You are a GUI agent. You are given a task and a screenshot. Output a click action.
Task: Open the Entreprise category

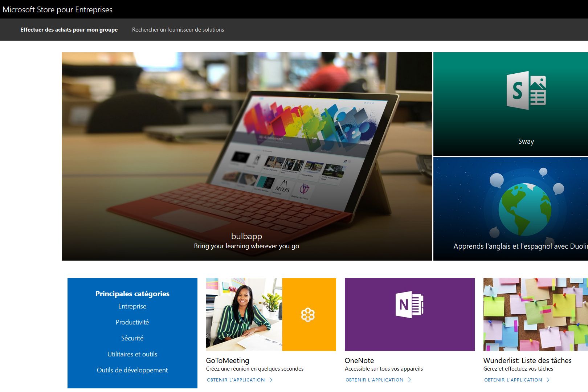coord(132,306)
